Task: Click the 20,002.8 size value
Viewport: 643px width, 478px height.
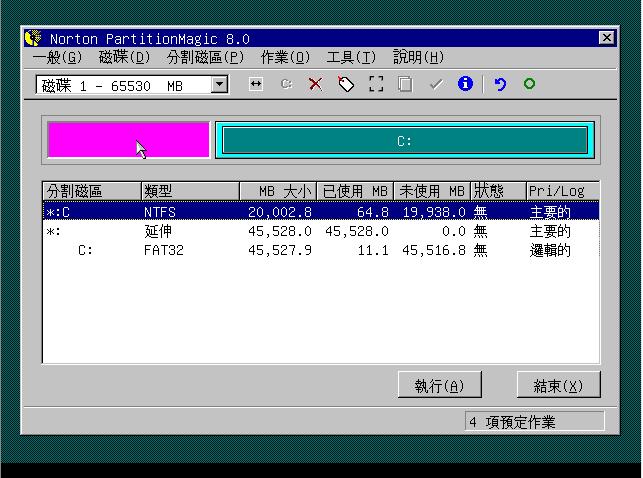Action: point(280,212)
